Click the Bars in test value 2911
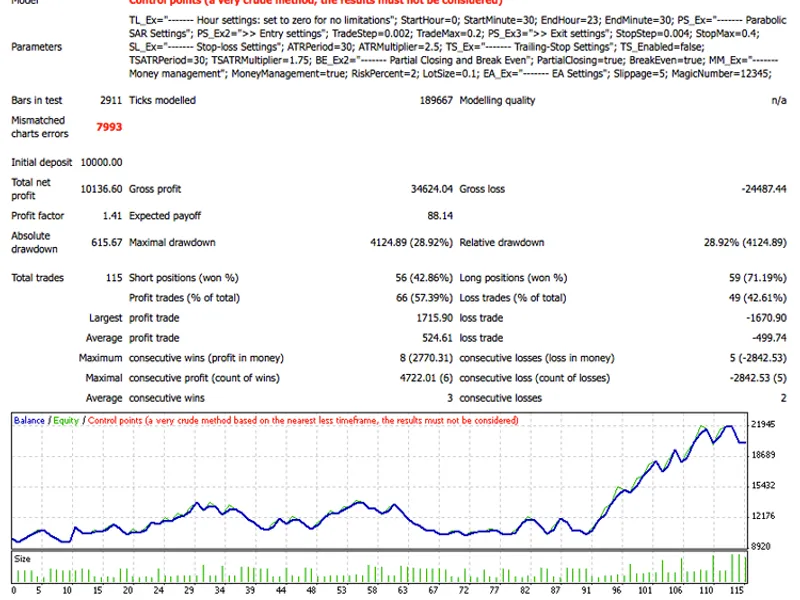 tap(111, 100)
